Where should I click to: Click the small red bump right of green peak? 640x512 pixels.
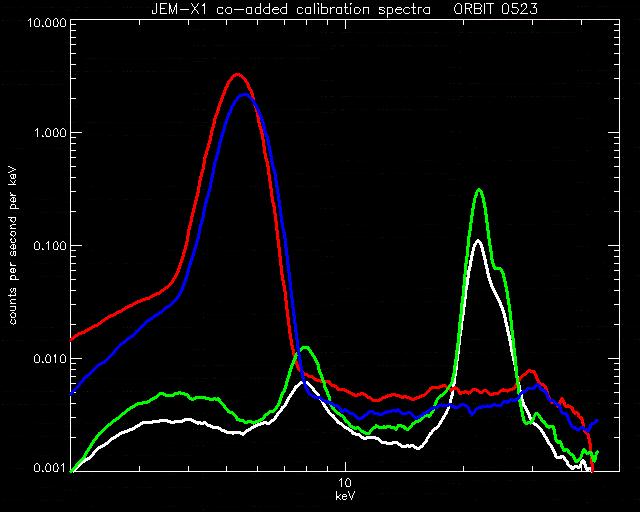click(530, 371)
